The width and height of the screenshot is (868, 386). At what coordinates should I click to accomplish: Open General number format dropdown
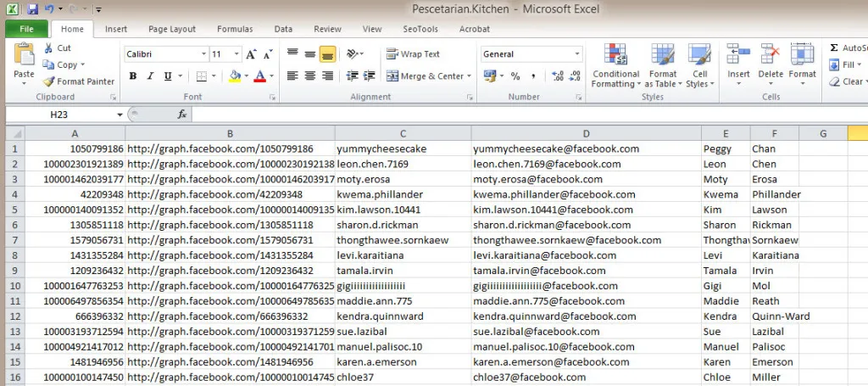577,54
